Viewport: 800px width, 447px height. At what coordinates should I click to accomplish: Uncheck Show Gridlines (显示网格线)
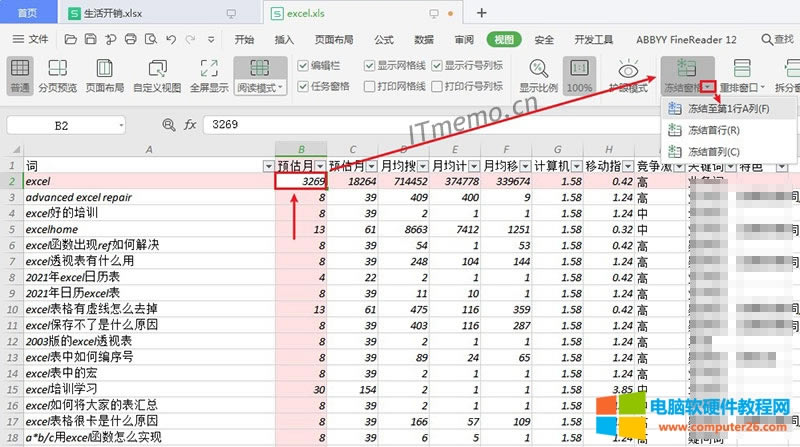coord(369,64)
